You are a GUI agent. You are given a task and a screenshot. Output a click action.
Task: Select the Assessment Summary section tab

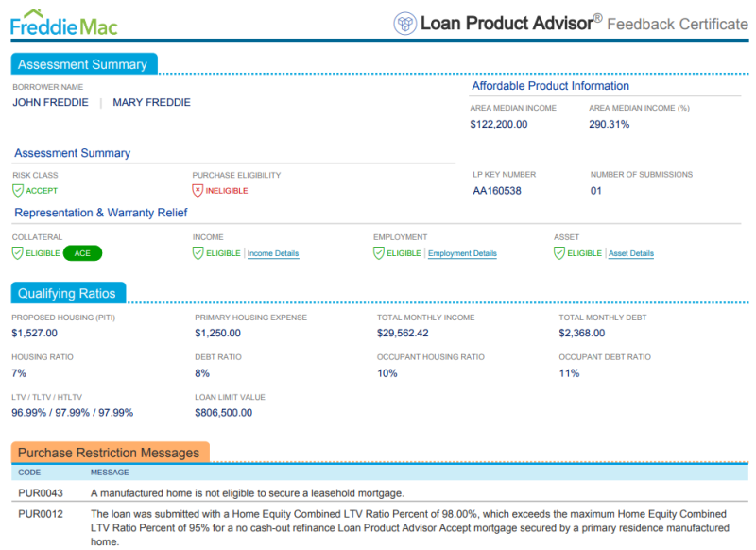83,64
